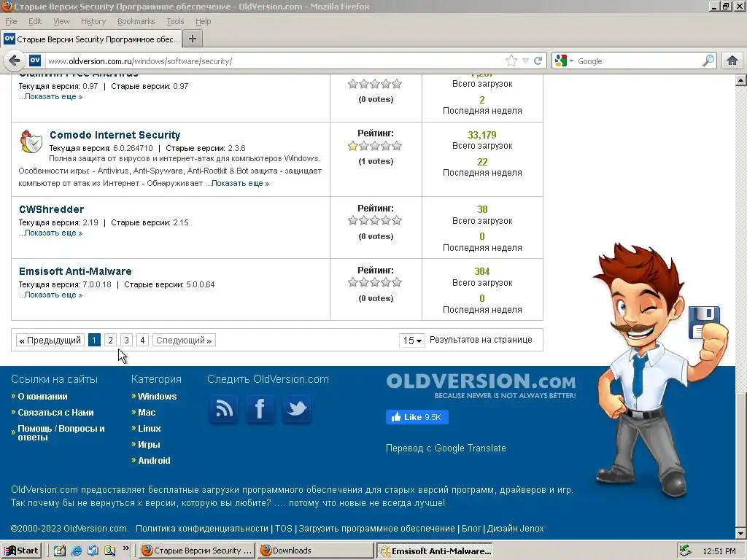Rate Comodo Internet Security with the gold star
Viewport: 747px width, 560px height.
[353, 146]
